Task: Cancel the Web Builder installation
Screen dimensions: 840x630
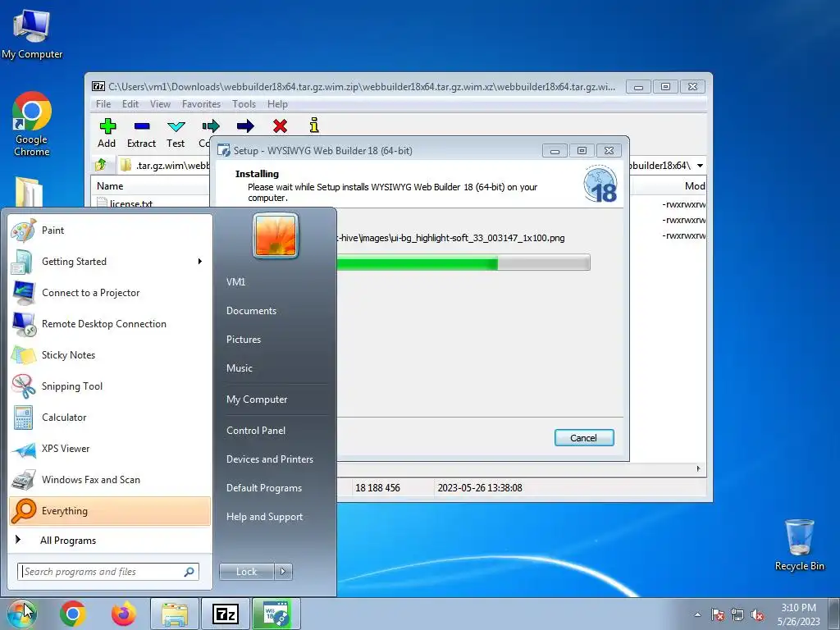Action: [584, 438]
